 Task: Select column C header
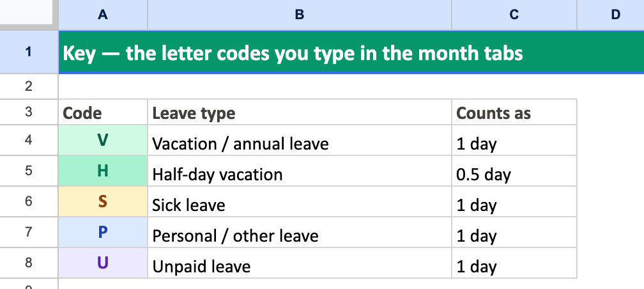(x=514, y=15)
